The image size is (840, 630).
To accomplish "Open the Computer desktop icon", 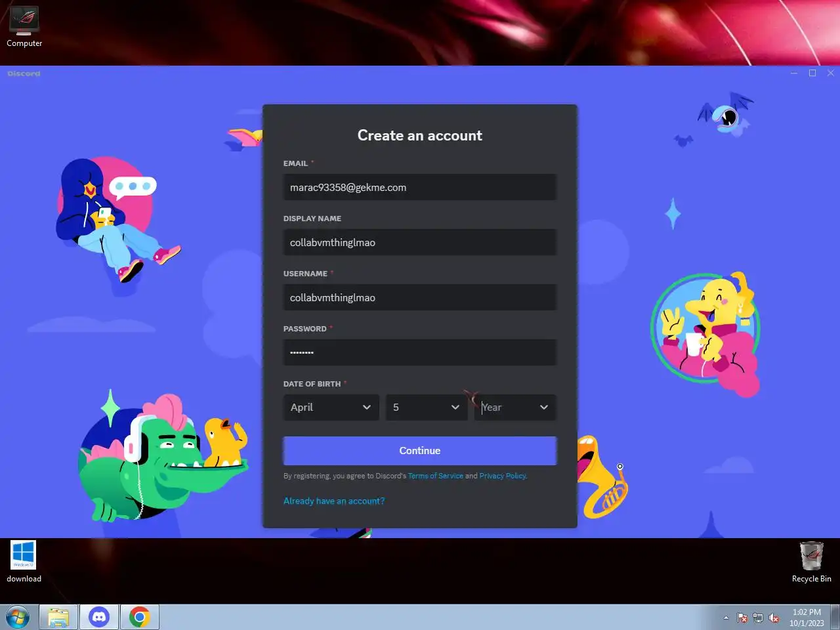I will tap(24, 26).
